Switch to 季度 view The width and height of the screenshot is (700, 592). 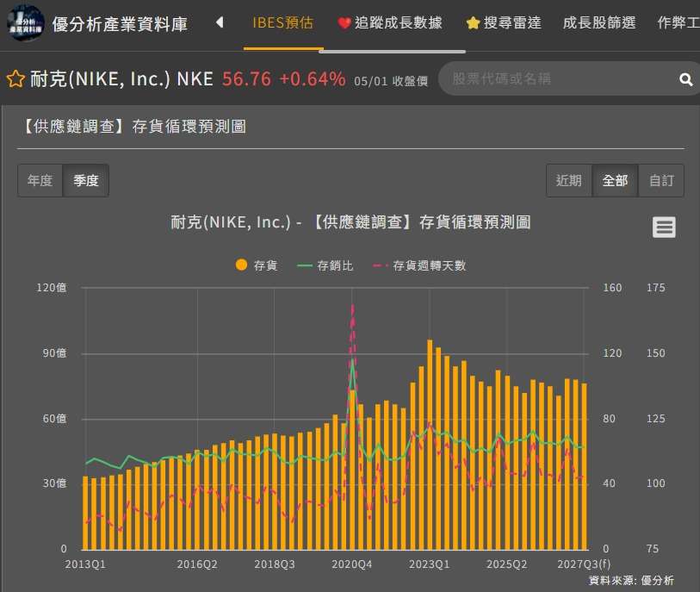(x=86, y=180)
